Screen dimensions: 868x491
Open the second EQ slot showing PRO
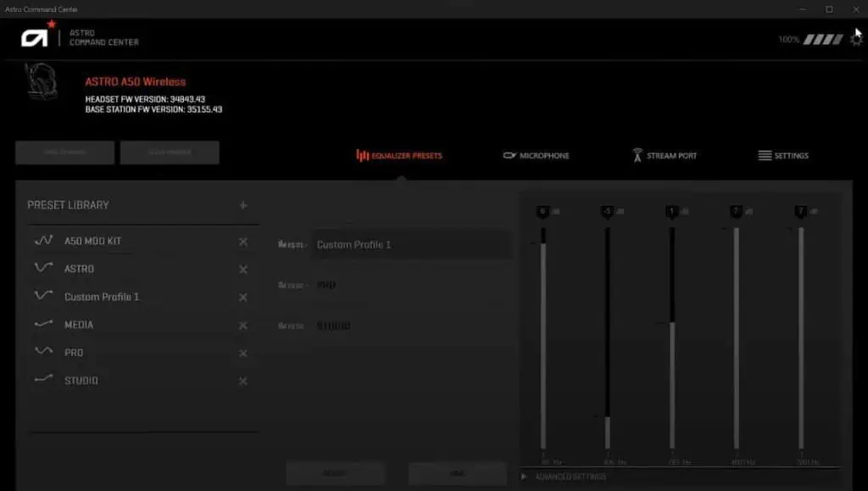point(411,285)
